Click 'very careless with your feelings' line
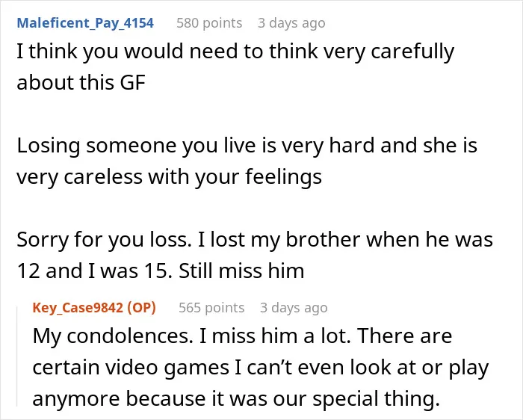The image size is (523, 420). coord(169,177)
